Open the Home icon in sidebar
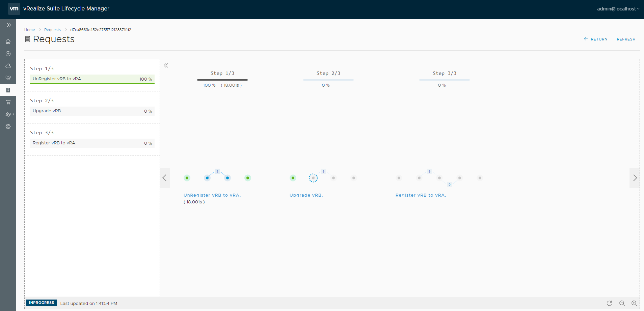The height and width of the screenshot is (311, 644). click(8, 41)
